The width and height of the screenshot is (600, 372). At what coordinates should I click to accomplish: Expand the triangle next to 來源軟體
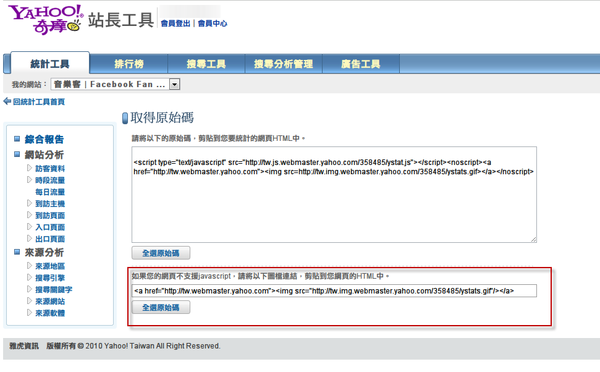(29, 312)
